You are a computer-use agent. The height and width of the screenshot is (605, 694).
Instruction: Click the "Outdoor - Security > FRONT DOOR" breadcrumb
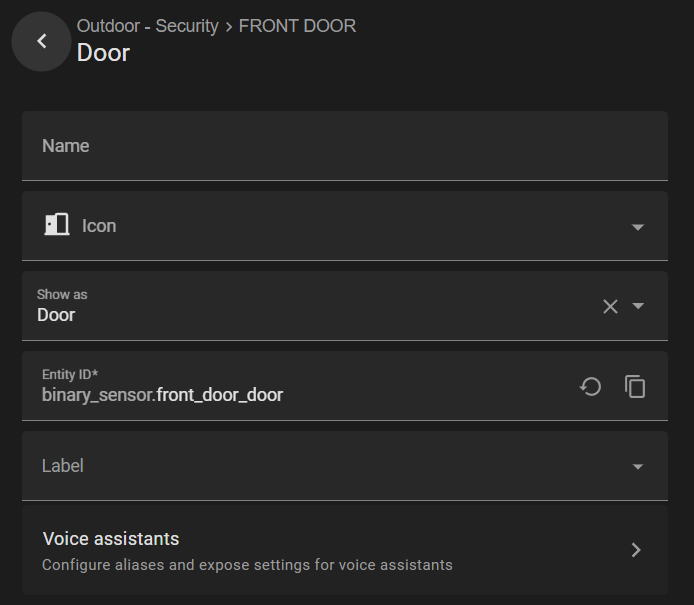(216, 26)
